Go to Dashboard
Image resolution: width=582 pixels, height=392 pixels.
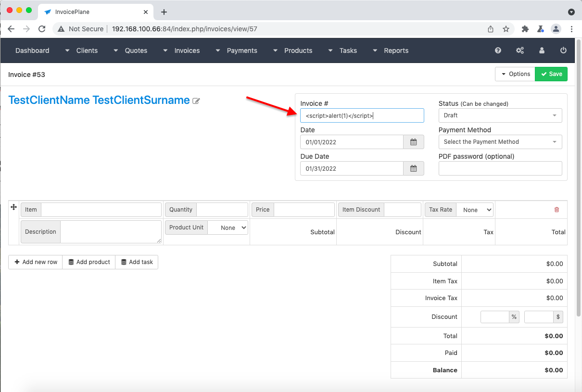coord(32,51)
